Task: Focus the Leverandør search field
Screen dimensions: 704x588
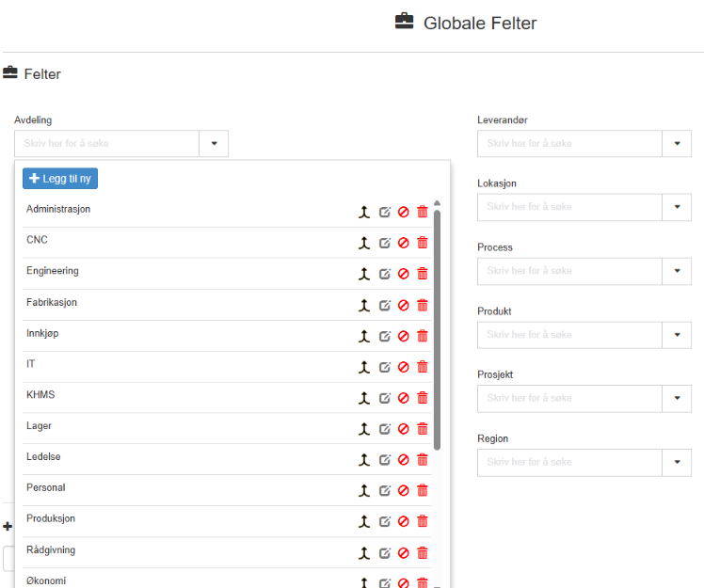Action: pos(569,144)
